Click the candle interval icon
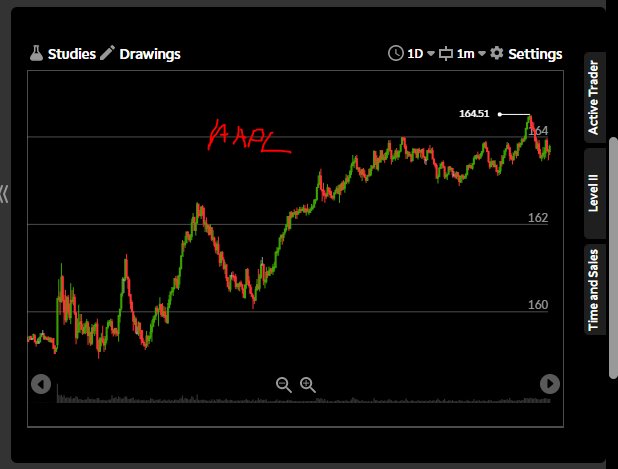This screenshot has width=618, height=469. point(446,54)
